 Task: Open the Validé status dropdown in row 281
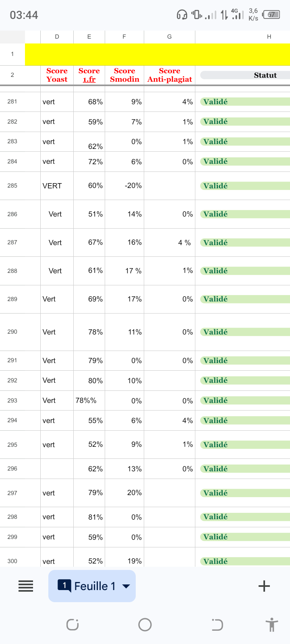click(245, 102)
